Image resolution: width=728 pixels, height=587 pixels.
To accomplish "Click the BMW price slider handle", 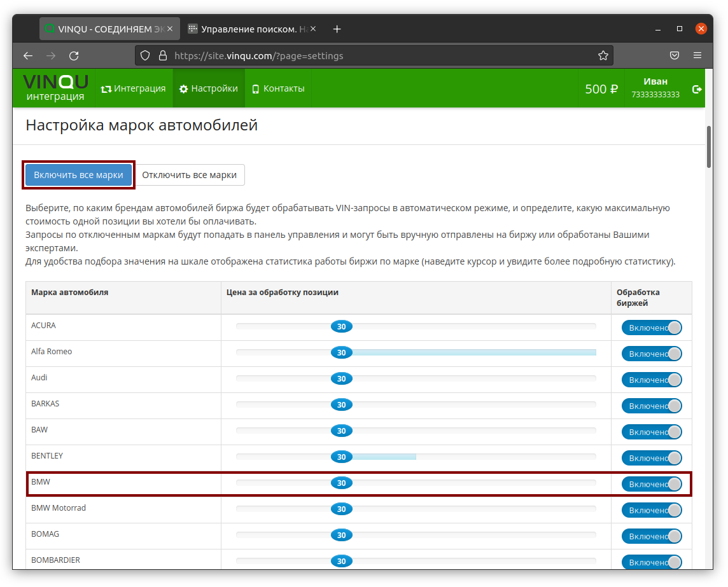I will (x=342, y=483).
